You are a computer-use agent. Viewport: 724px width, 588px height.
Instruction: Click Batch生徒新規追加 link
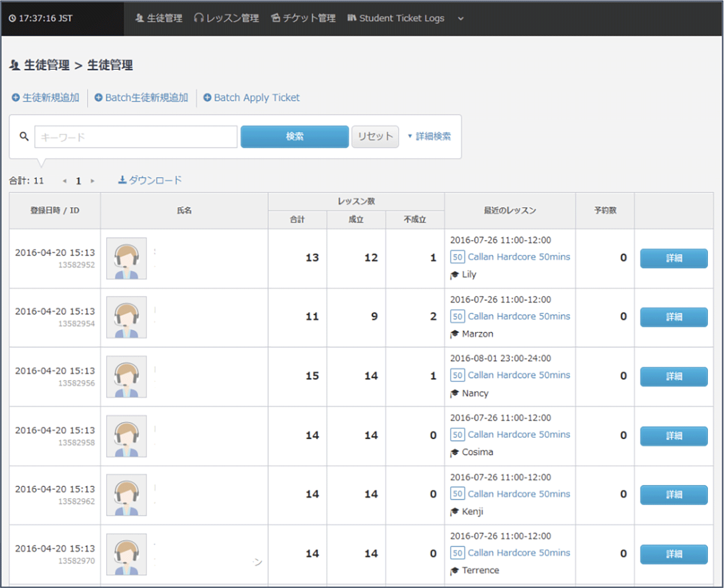pyautogui.click(x=141, y=97)
